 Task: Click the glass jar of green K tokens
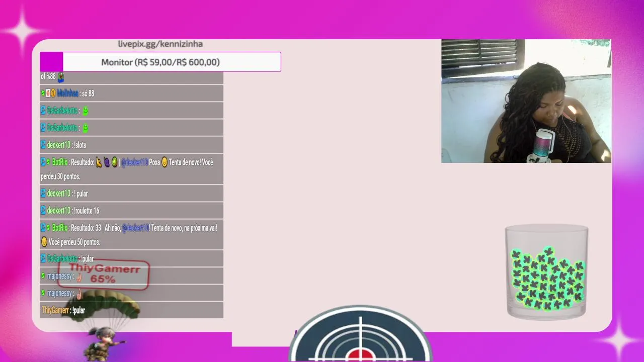[x=546, y=272]
